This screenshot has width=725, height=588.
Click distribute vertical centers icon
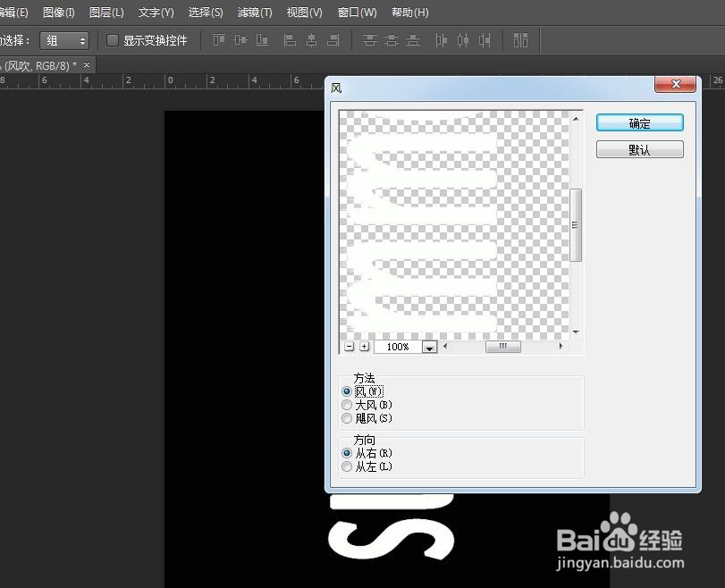[392, 40]
